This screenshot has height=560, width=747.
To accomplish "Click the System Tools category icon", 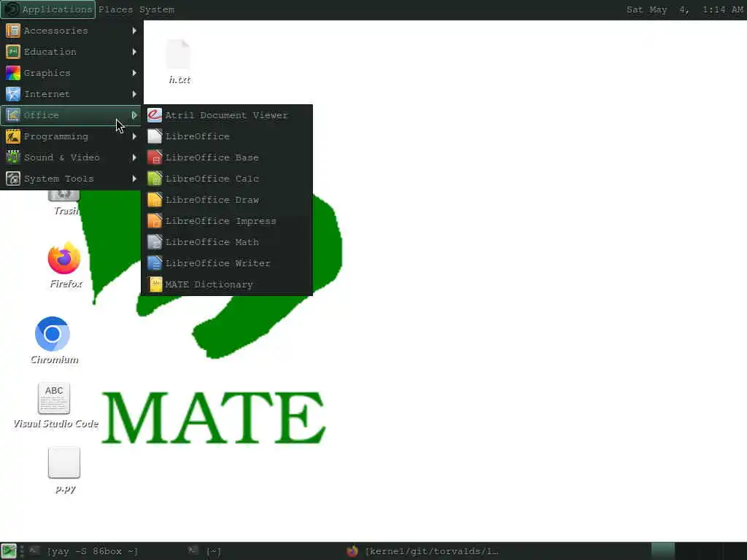I will click(x=13, y=179).
